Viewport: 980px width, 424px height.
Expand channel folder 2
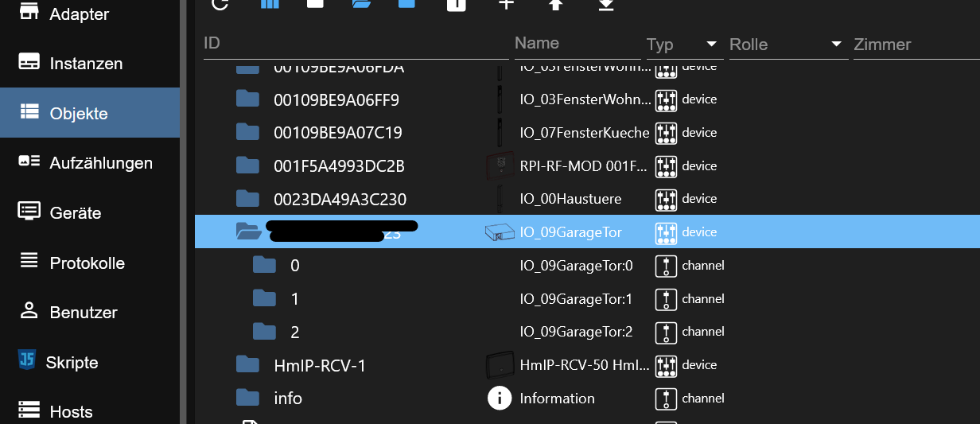point(264,331)
